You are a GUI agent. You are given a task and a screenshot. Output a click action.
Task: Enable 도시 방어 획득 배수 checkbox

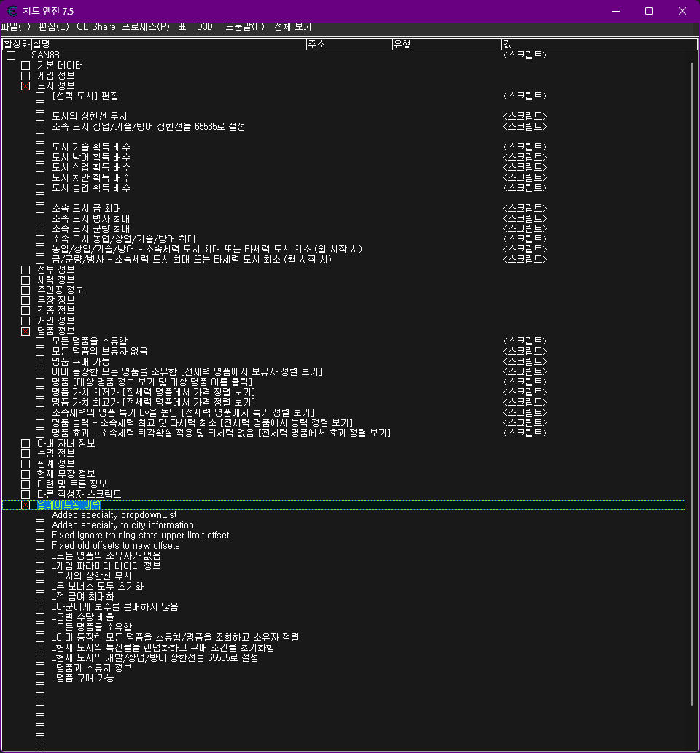[40, 158]
